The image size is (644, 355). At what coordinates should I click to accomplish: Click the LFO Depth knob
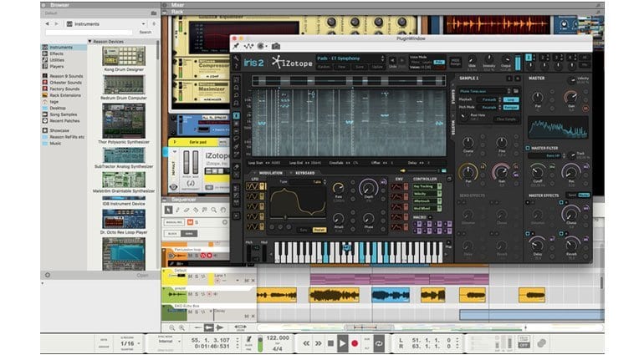pos(368,188)
